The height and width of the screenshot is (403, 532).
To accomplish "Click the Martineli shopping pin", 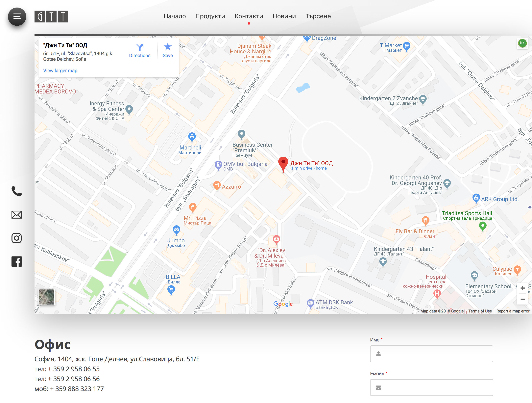I will 192,137.
